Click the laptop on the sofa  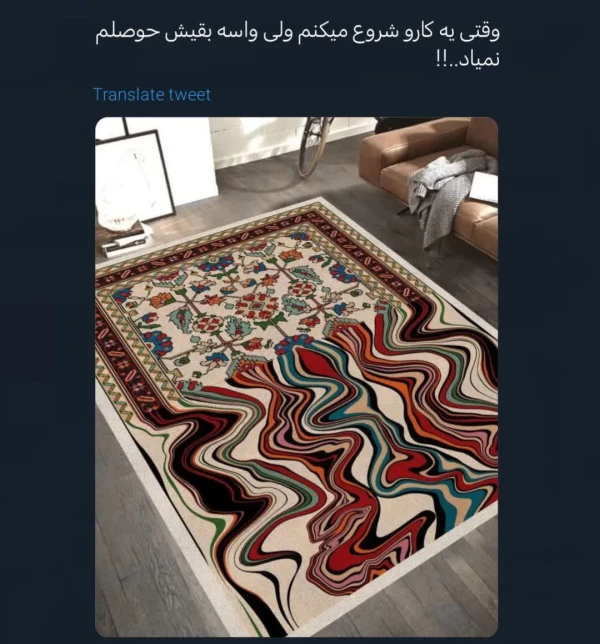[x=484, y=188]
